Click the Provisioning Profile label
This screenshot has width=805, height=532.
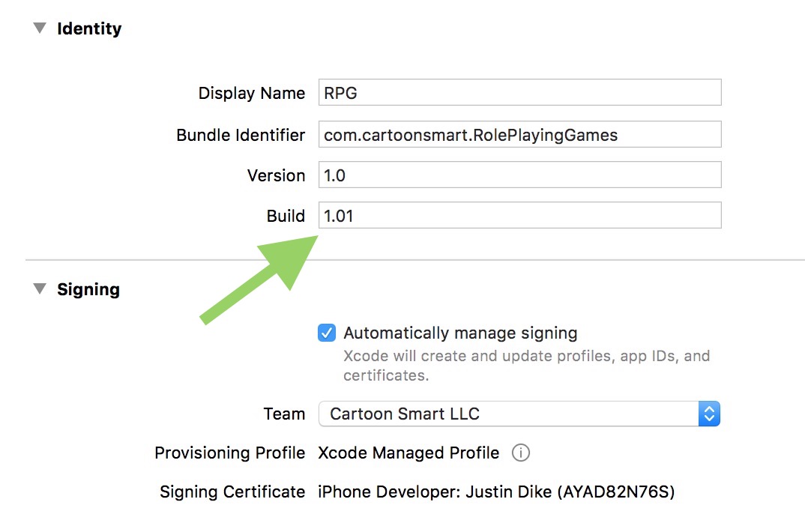[229, 453]
